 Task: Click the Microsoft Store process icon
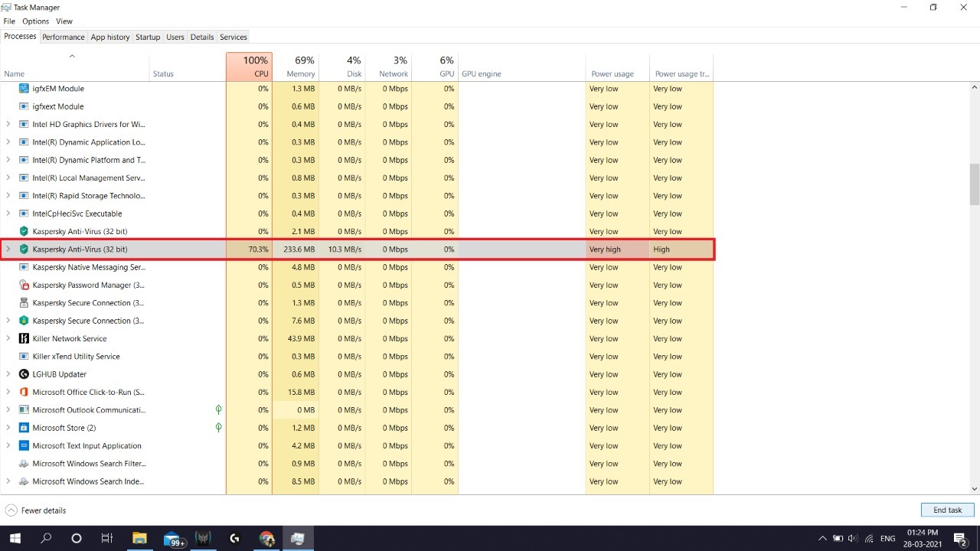[24, 428]
